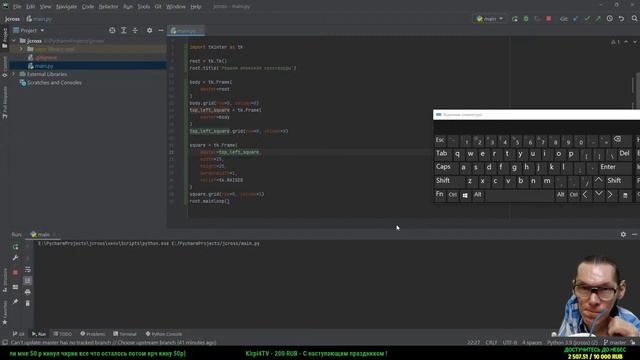Open the Refactor menu
This screenshot has width=640, height=360.
tap(109, 7)
